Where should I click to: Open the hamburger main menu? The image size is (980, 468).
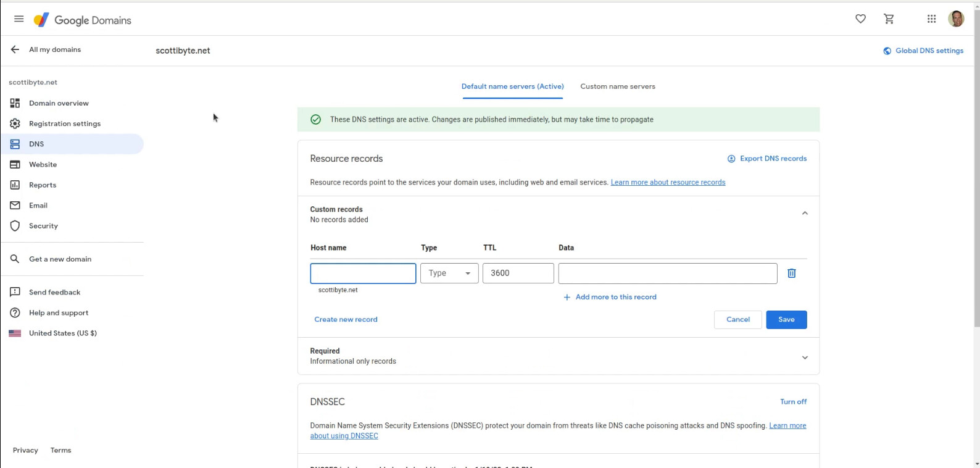[x=19, y=19]
